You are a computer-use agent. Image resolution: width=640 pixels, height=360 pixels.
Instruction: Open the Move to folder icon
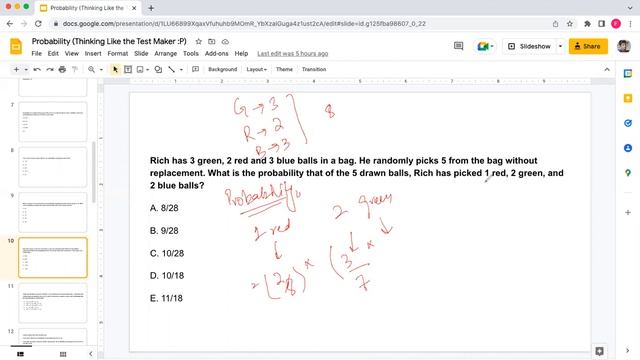coord(211,42)
